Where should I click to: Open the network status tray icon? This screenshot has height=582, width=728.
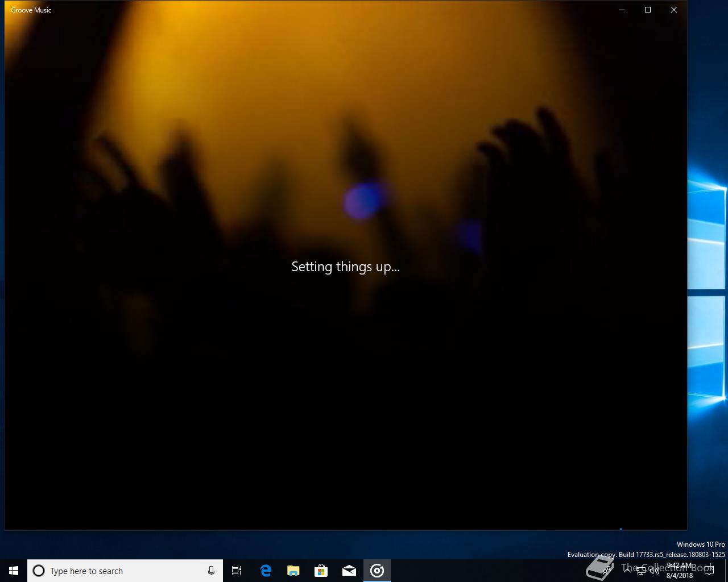[x=641, y=571]
